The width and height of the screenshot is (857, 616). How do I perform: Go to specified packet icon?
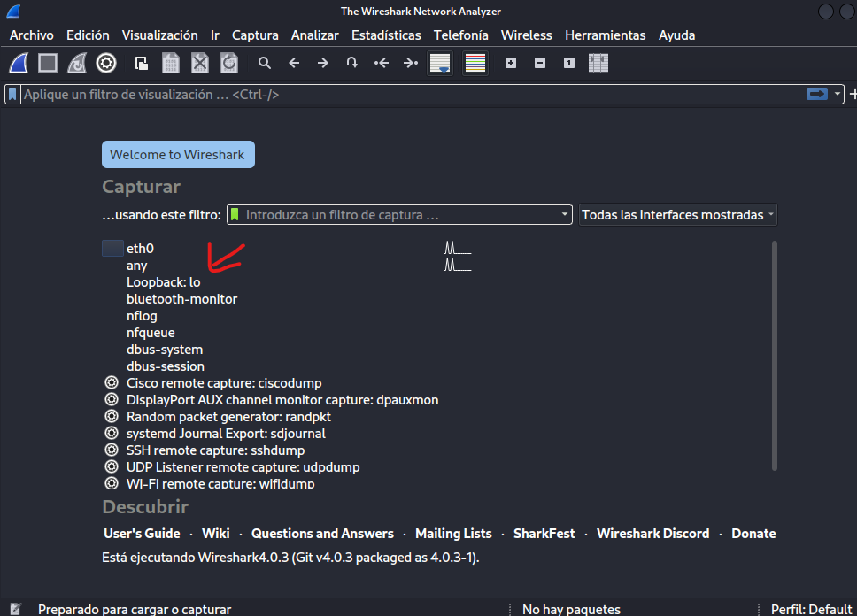tap(352, 63)
